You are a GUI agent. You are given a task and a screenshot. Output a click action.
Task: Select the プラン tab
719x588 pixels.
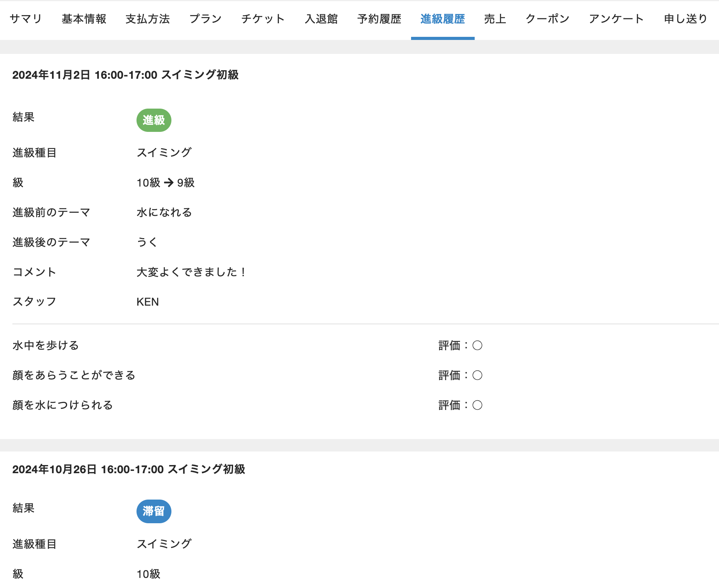(x=206, y=19)
